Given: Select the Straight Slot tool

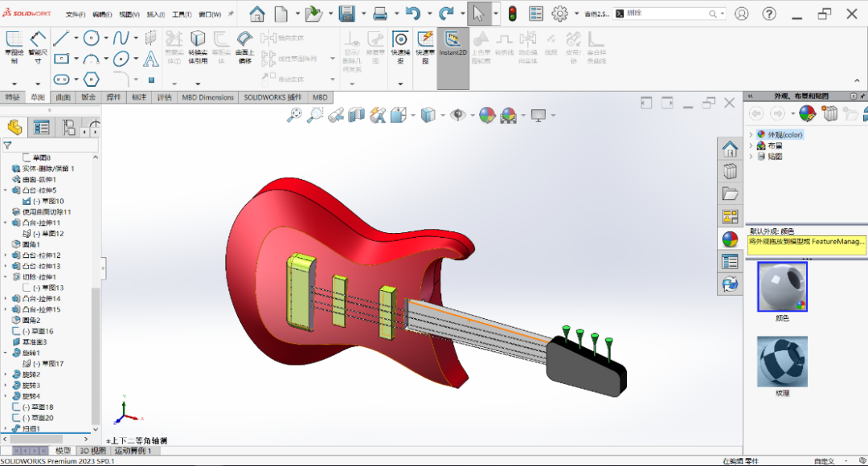Looking at the screenshot, I should (x=61, y=80).
